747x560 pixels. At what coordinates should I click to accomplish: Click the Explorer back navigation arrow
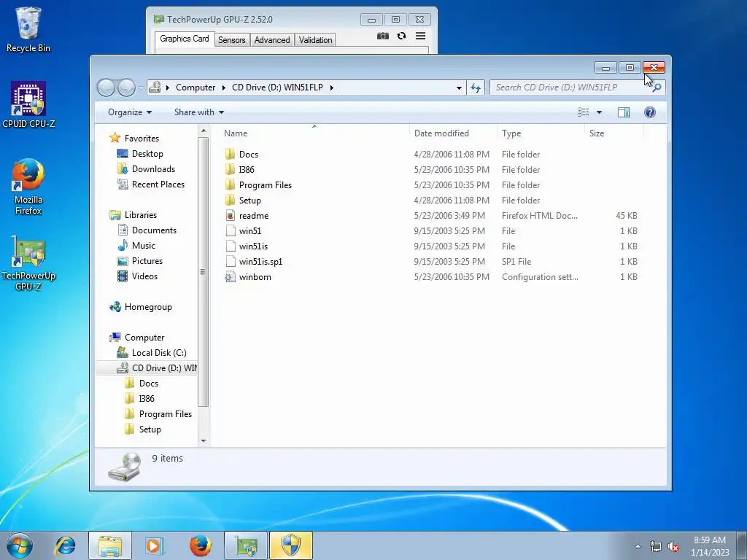[106, 87]
